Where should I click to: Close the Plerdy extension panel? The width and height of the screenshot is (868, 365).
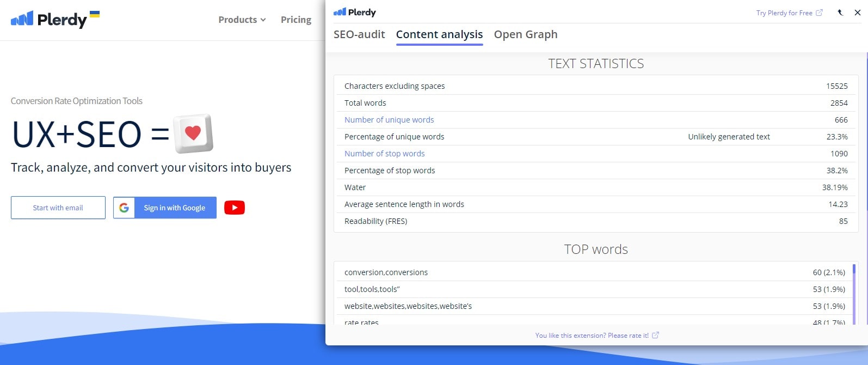858,13
